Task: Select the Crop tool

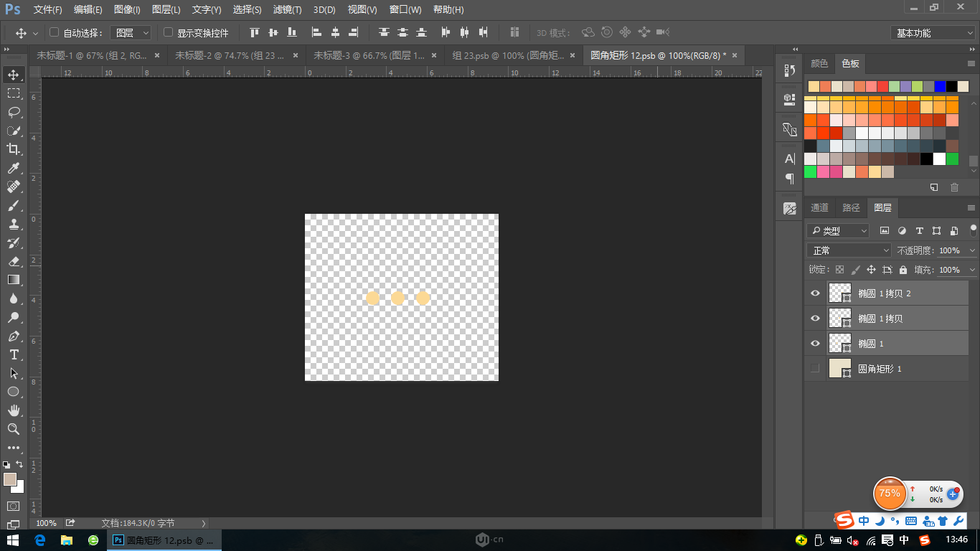Action: click(14, 149)
